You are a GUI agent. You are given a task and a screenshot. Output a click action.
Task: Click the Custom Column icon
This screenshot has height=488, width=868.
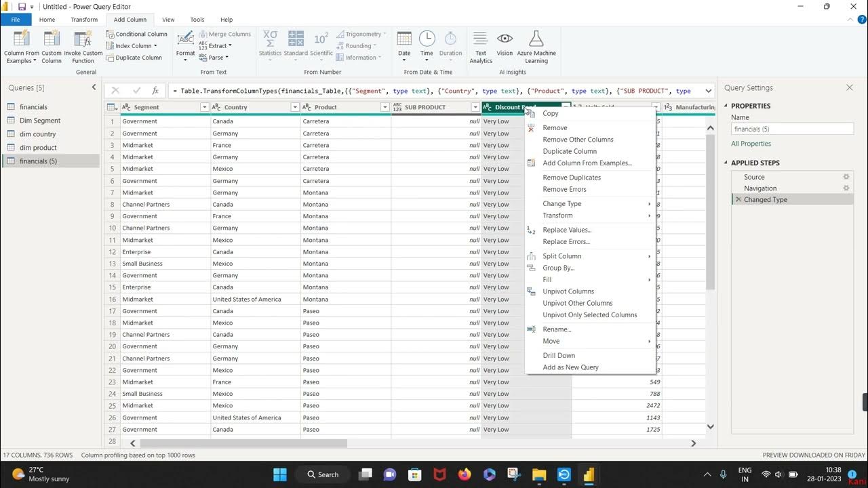point(52,39)
